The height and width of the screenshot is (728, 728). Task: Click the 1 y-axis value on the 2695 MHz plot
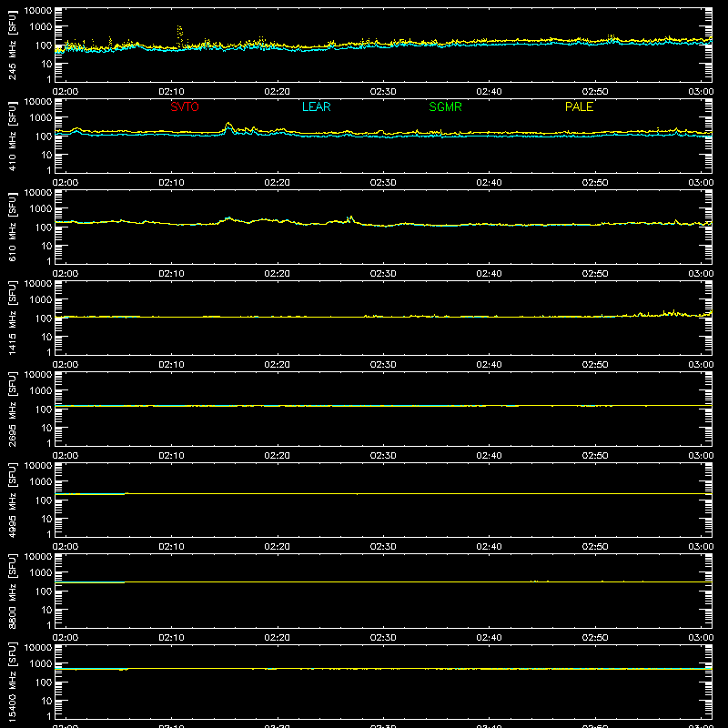tap(49, 443)
